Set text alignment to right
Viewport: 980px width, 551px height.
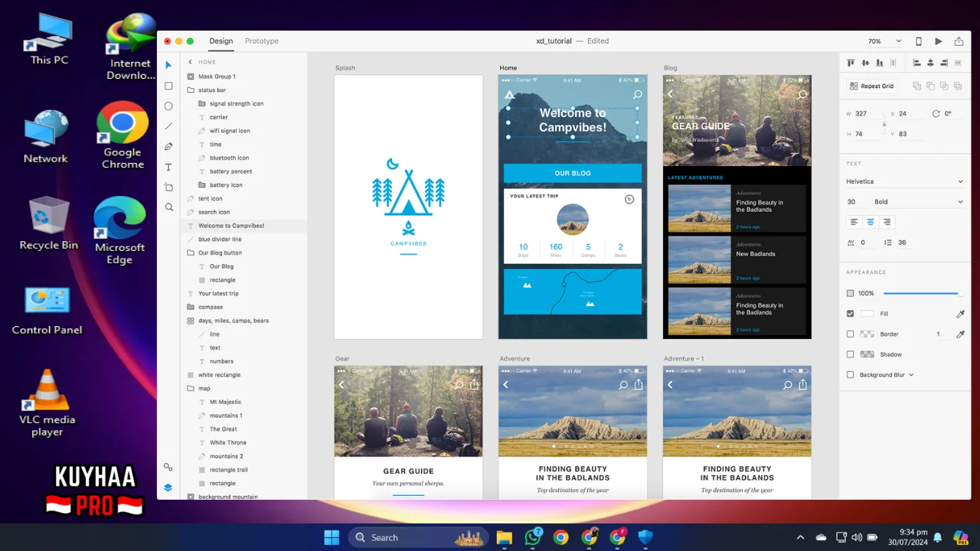click(x=887, y=222)
